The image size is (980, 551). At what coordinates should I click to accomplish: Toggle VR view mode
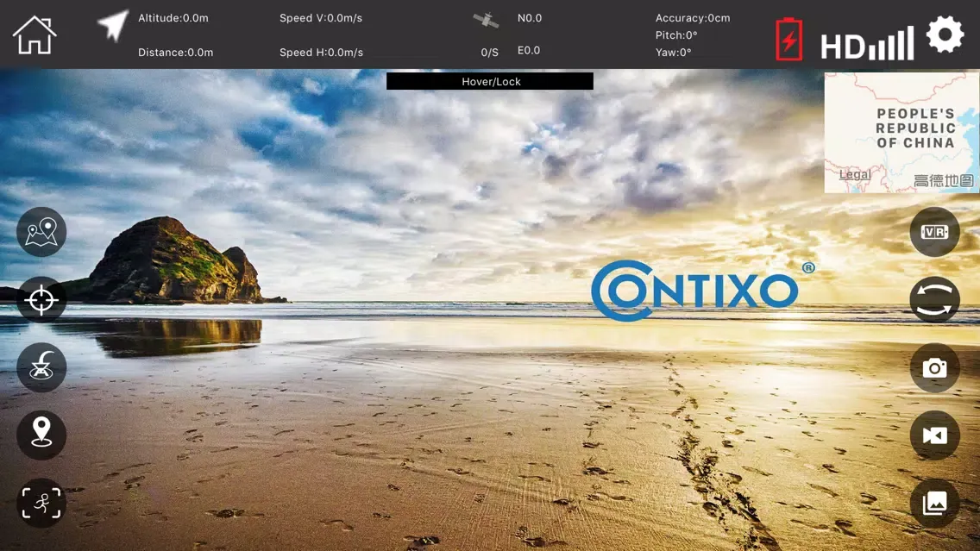click(x=934, y=232)
